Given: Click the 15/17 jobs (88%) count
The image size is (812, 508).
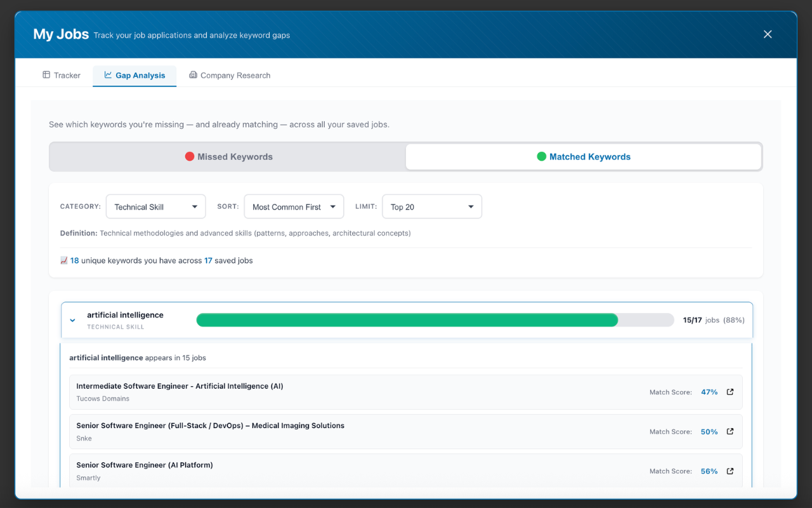Looking at the screenshot, I should (x=714, y=320).
